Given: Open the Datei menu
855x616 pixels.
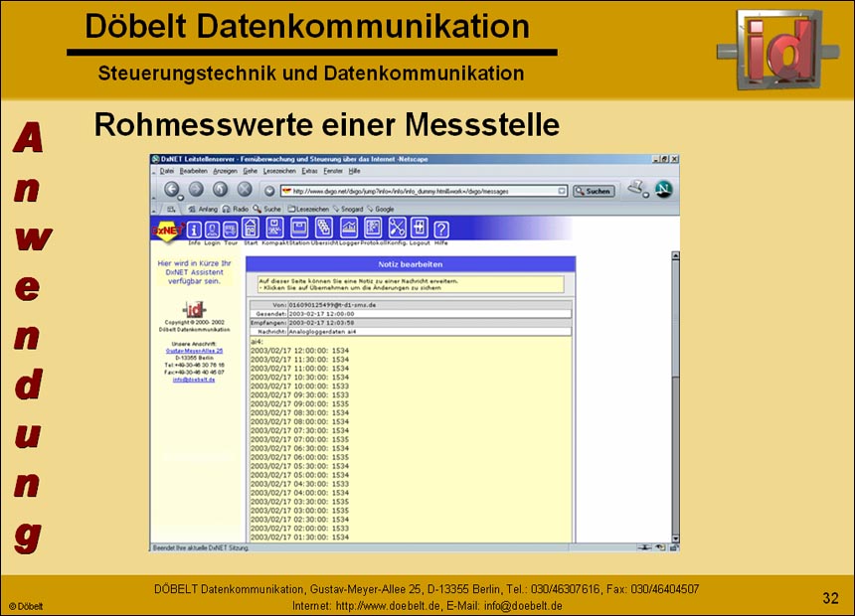Looking at the screenshot, I should [x=167, y=171].
